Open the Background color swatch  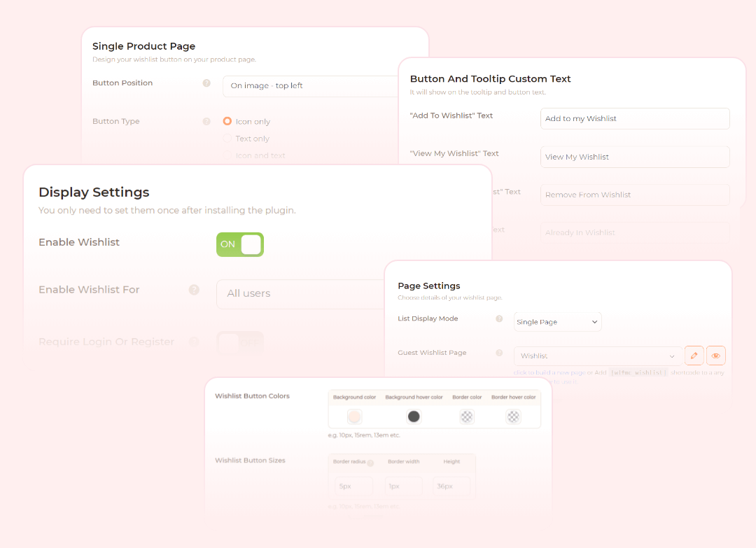(354, 416)
